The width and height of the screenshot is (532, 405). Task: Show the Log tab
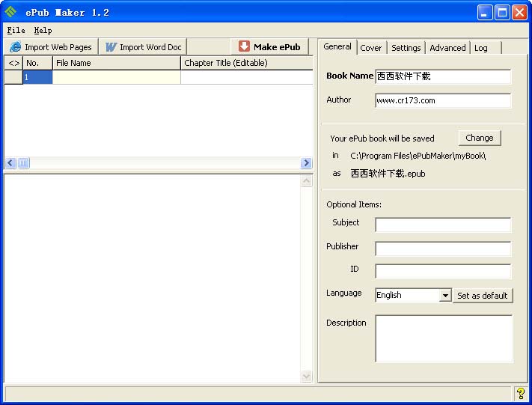point(481,48)
